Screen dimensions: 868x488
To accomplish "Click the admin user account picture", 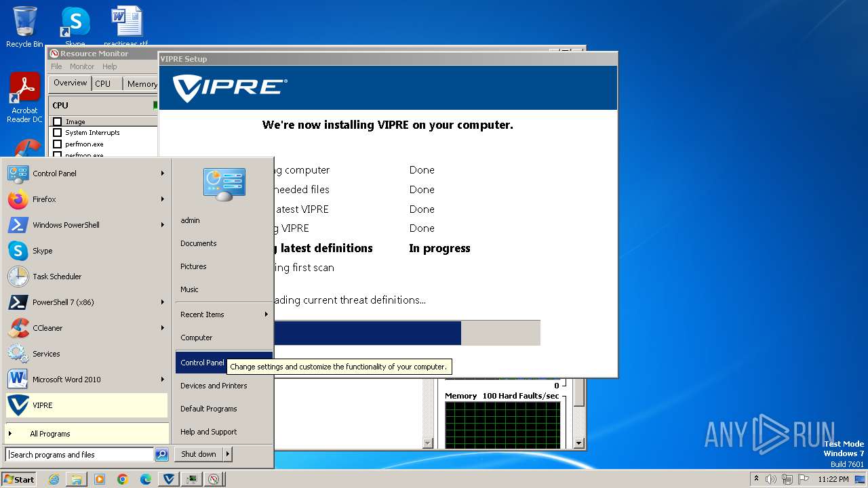I will click(224, 184).
